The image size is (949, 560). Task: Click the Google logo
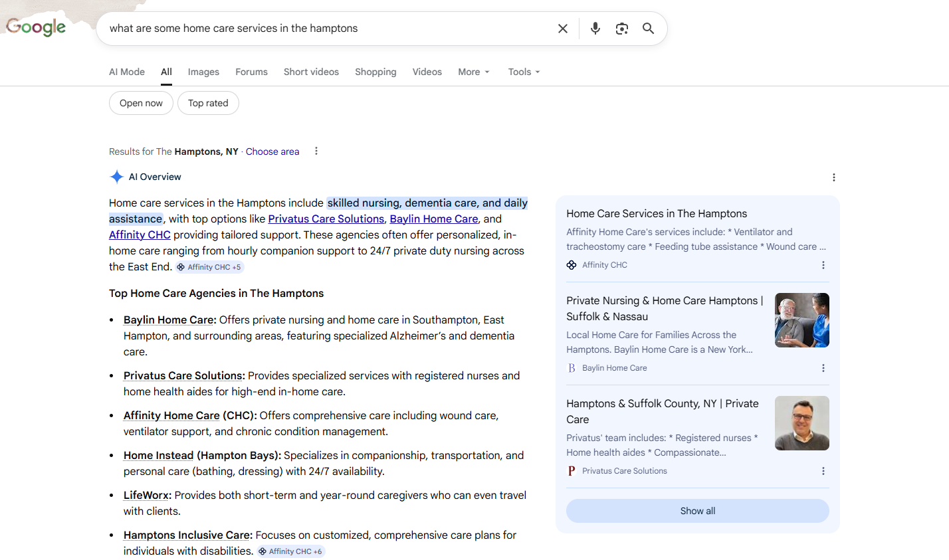click(x=36, y=27)
